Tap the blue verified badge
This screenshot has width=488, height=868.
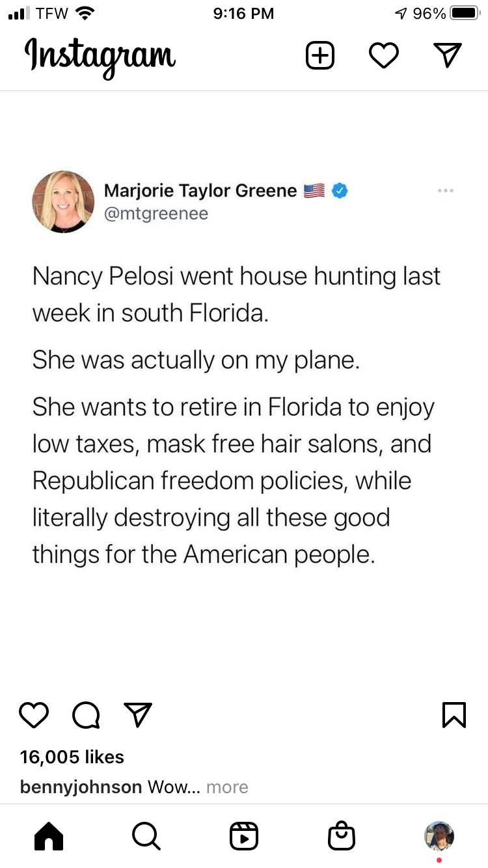click(340, 191)
